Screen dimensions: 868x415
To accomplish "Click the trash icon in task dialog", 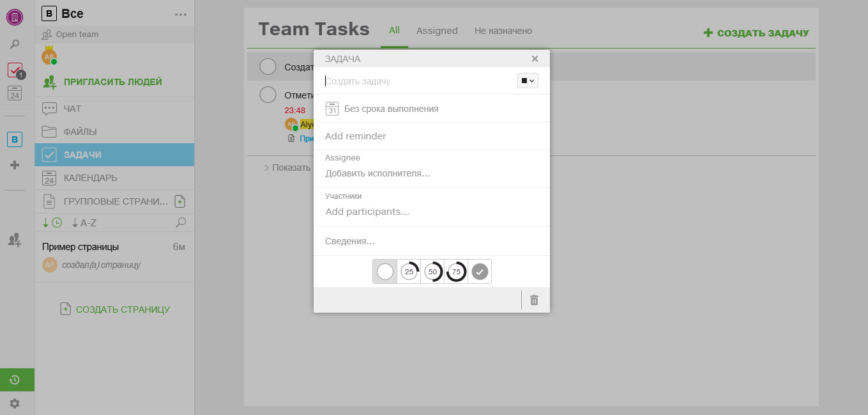I will click(x=535, y=300).
